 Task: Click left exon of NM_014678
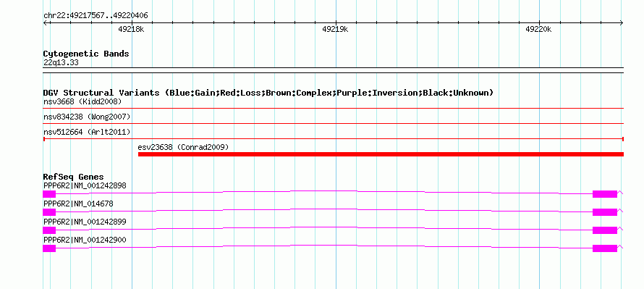pos(49,212)
